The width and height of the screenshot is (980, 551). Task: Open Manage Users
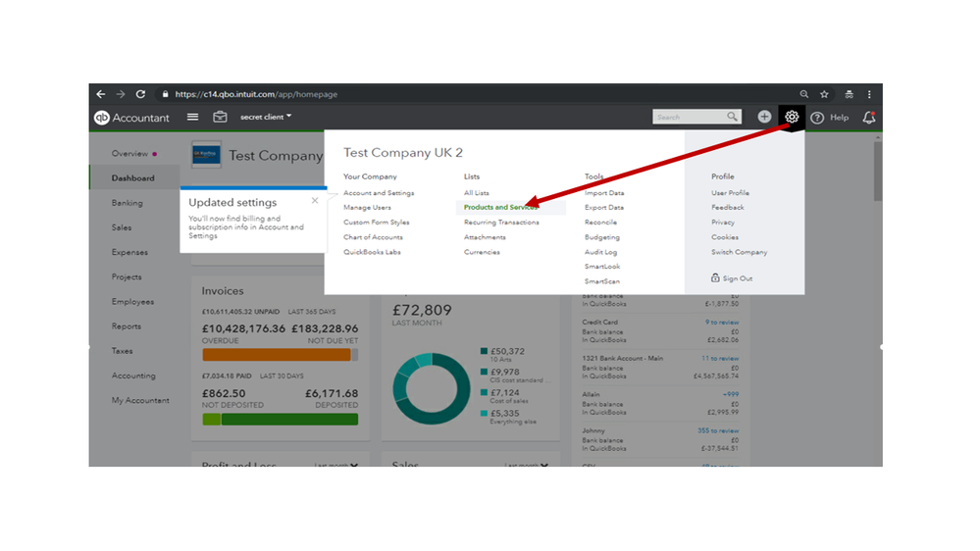[x=368, y=208]
